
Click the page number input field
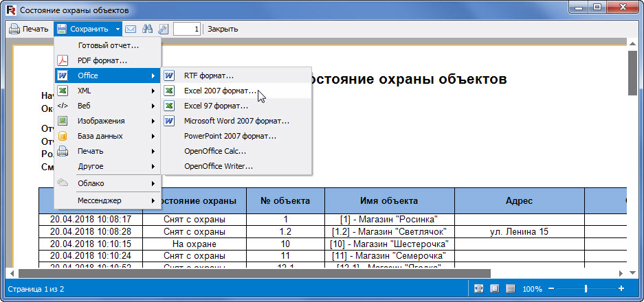click(x=187, y=29)
